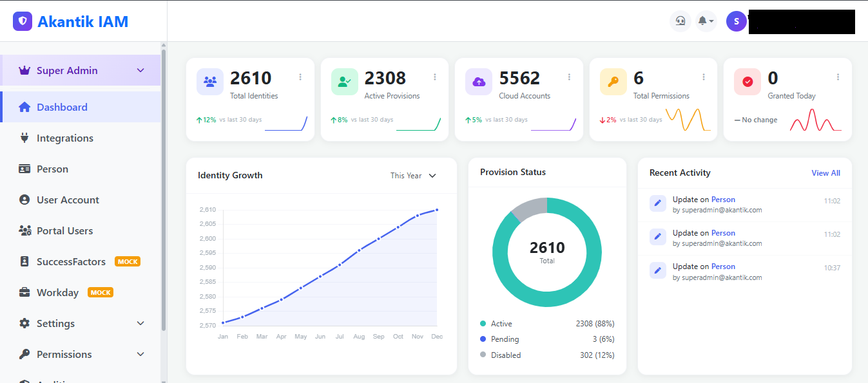Open the Total Permissions card options menu
Screen dimensions: 868x383
(704, 77)
